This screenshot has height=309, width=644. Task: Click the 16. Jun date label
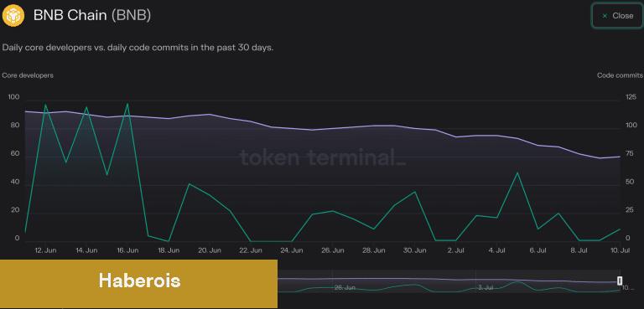coord(127,250)
